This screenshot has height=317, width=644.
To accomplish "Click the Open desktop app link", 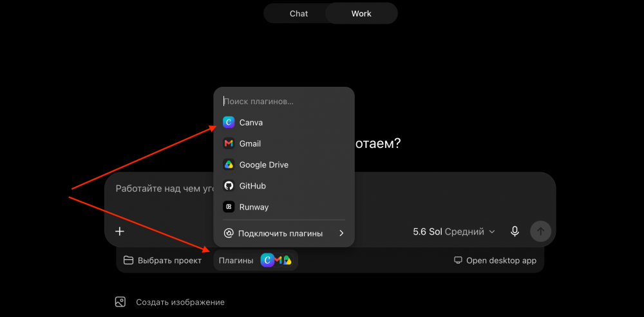I will click(x=495, y=260).
